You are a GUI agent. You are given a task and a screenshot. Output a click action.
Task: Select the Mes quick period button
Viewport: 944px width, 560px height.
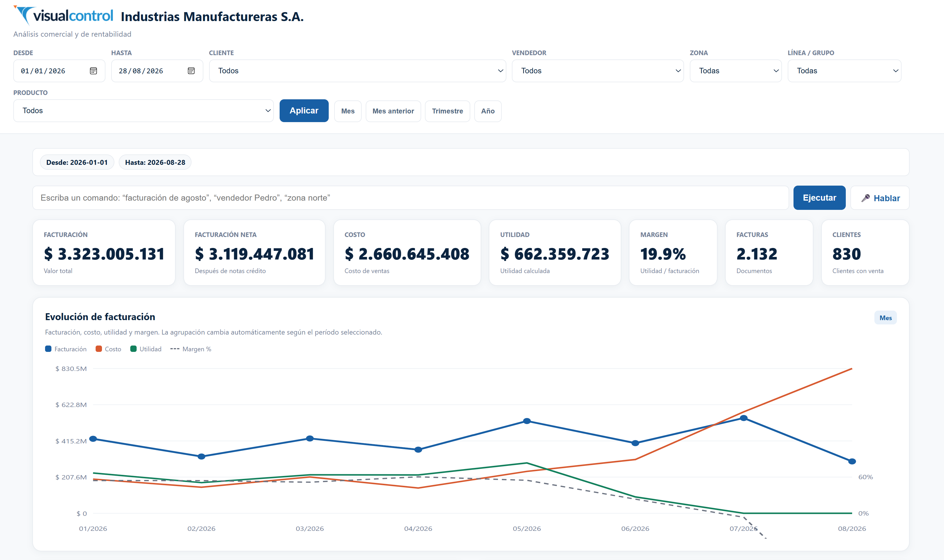point(348,111)
